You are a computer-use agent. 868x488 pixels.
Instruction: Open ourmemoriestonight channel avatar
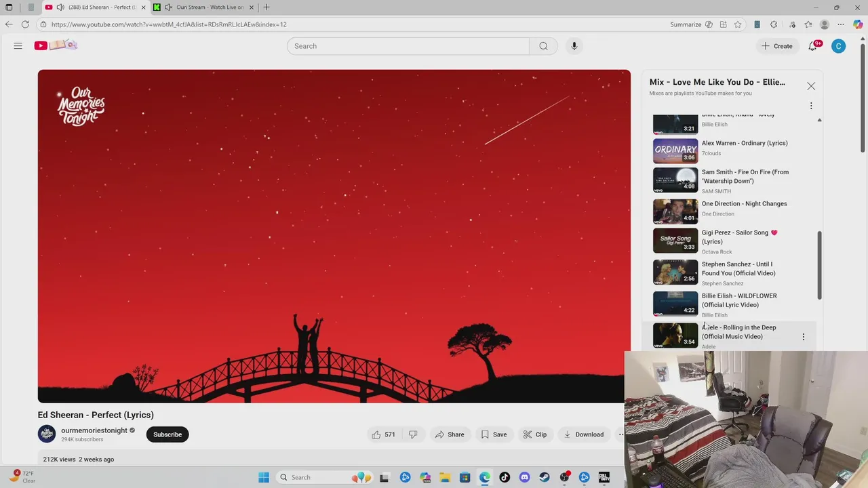pyautogui.click(x=47, y=434)
